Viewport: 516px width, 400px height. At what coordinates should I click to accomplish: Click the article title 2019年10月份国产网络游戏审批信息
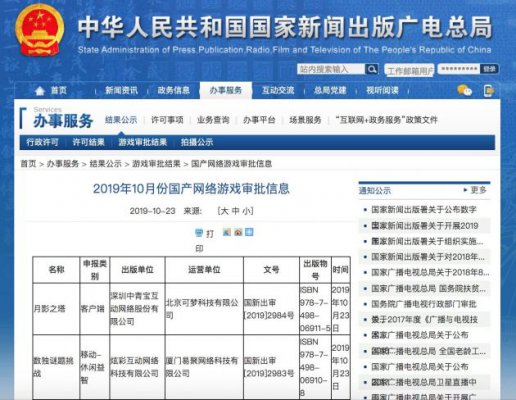point(191,189)
